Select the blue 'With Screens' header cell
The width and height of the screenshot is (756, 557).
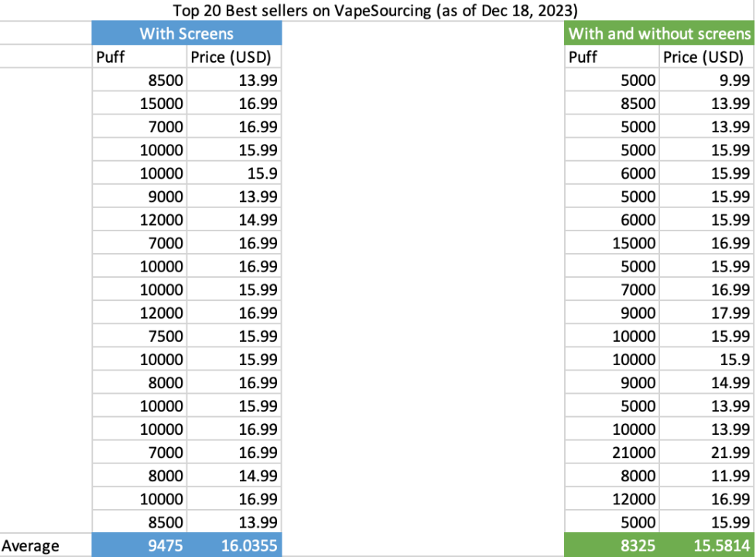(186, 33)
